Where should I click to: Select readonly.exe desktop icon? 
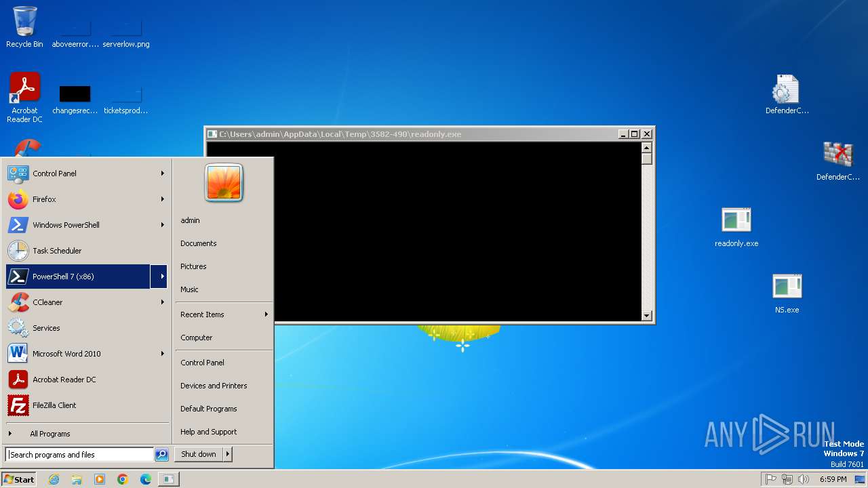tap(736, 226)
